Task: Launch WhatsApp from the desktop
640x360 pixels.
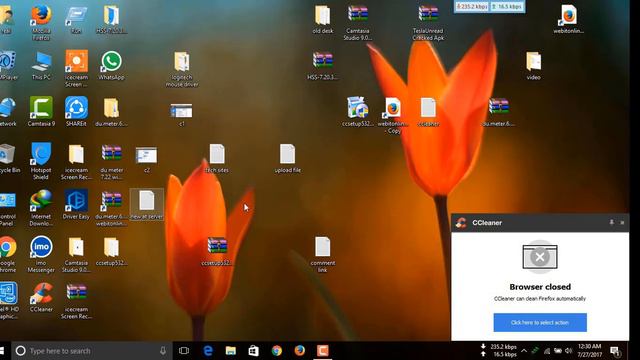Action: click(111, 65)
